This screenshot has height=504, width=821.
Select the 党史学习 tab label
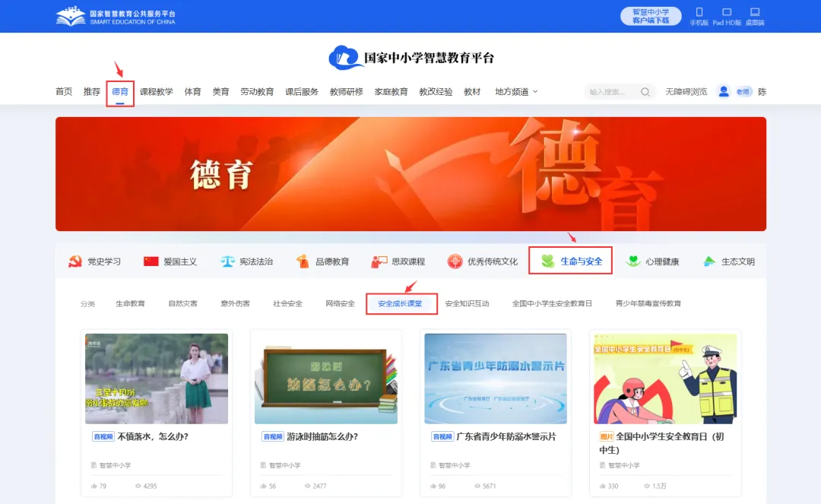[104, 262]
